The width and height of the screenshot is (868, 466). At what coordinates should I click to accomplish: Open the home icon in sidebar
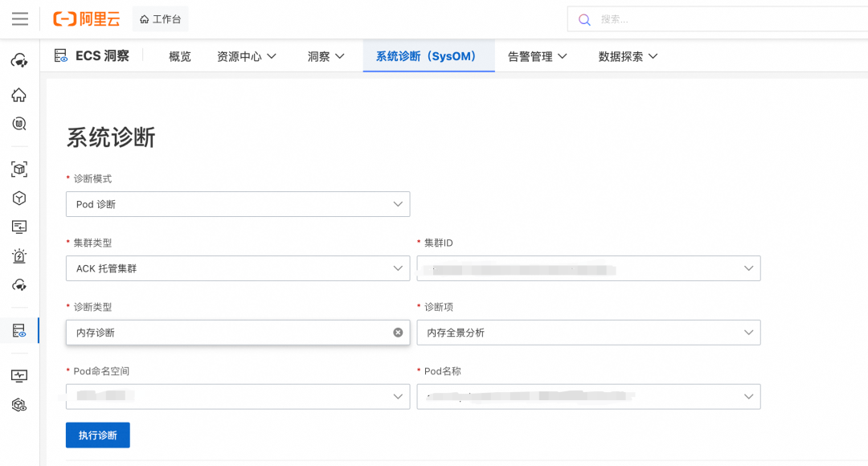pyautogui.click(x=19, y=95)
